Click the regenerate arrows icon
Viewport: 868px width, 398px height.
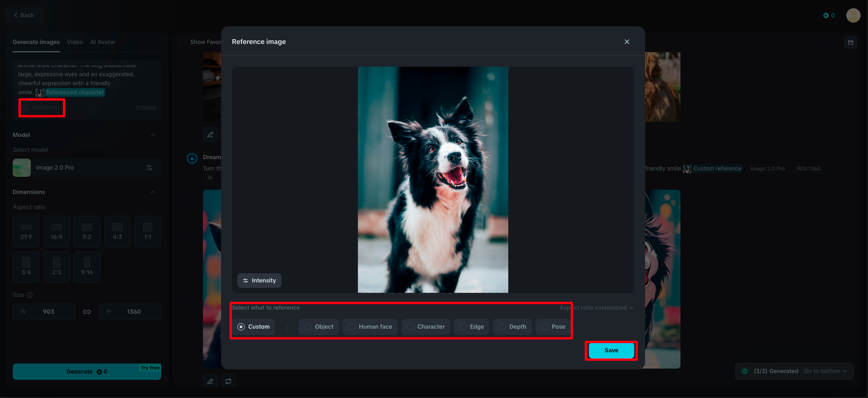point(228,381)
